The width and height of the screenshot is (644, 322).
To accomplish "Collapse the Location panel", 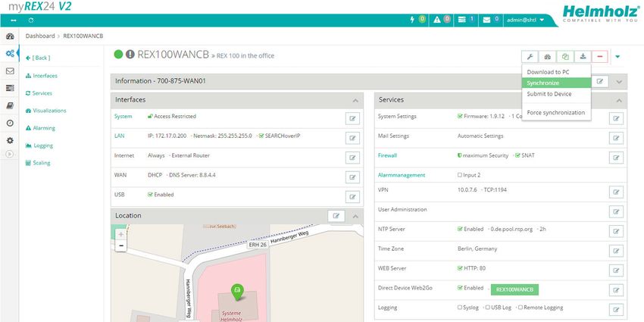I will [x=355, y=217].
